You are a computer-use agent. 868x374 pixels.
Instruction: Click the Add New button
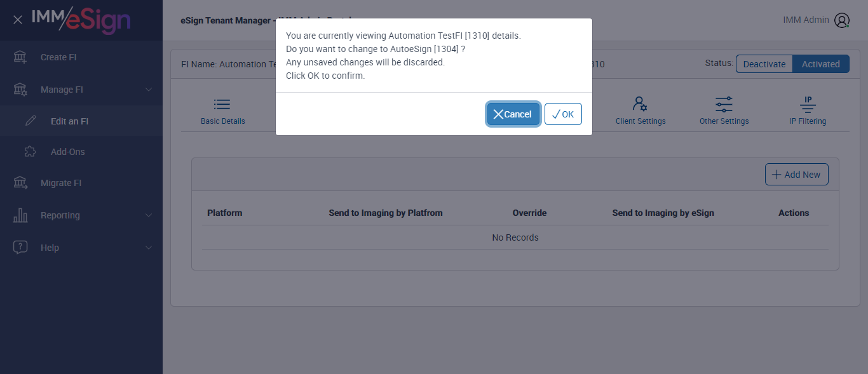797,175
